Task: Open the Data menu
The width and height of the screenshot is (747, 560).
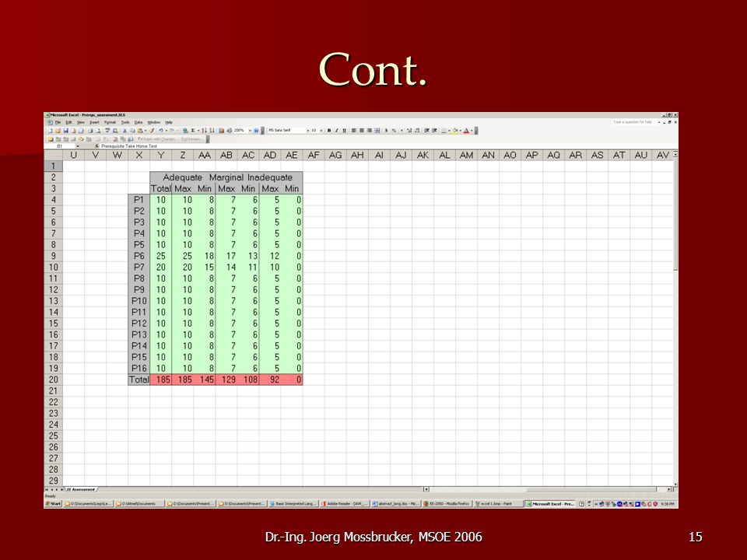Action: click(139, 122)
